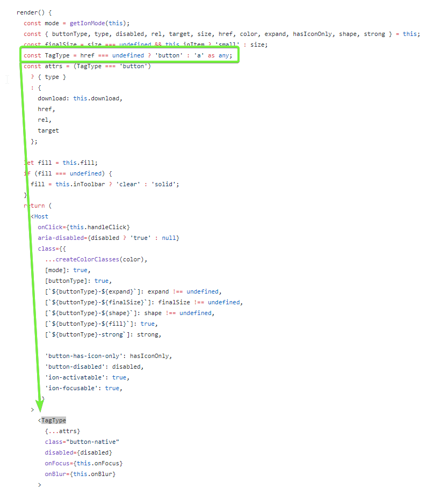This screenshot has height=490, width=448.
Task: Click the {...attrs} spread expression
Action: (x=62, y=430)
